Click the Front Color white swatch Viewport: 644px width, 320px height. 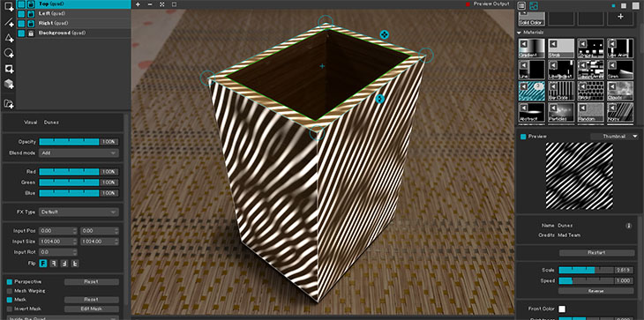tap(562, 309)
